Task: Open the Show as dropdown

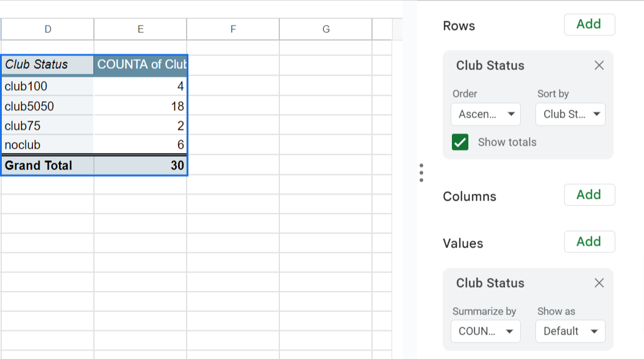Action: coord(570,331)
